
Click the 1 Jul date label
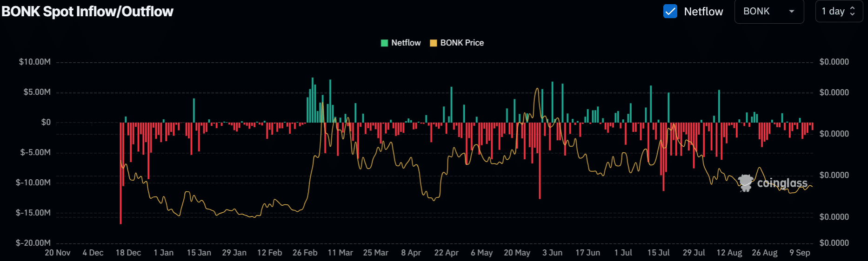[x=623, y=253]
